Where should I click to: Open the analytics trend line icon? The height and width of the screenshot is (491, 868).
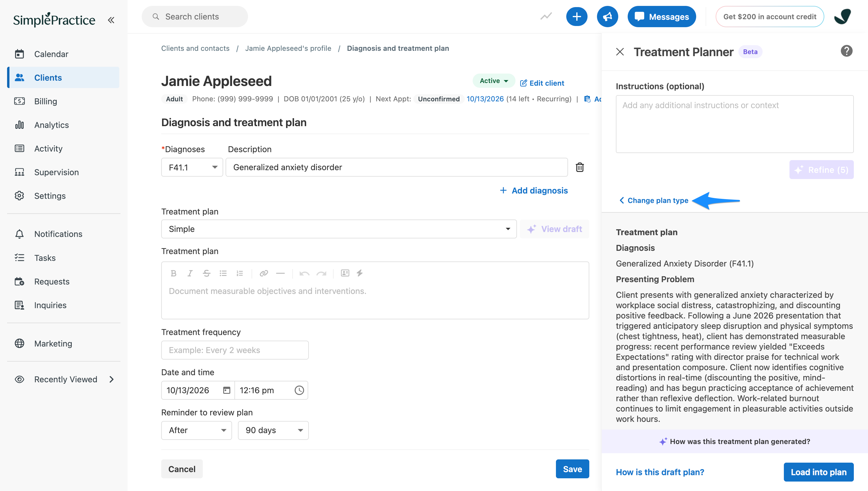tap(546, 16)
